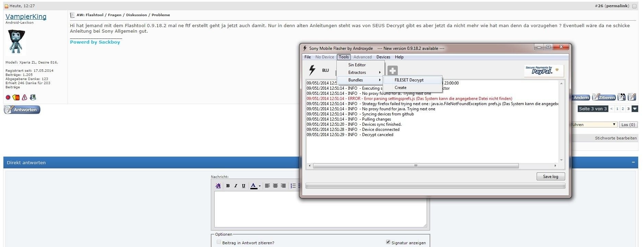Click the red ERROR log line about settingsprefs.js
This screenshot has width=644, height=247.
coord(409,99)
